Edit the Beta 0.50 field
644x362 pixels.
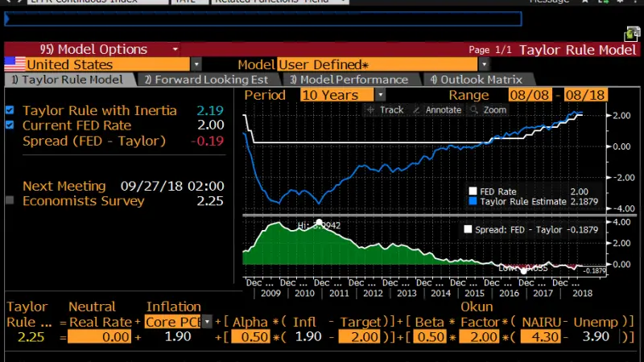430,337
